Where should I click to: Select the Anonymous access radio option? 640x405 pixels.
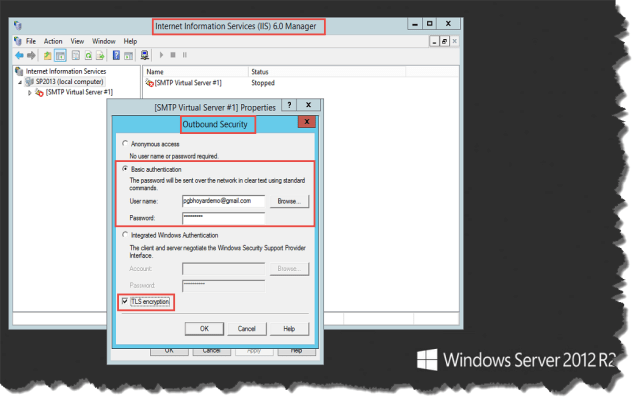coord(124,144)
